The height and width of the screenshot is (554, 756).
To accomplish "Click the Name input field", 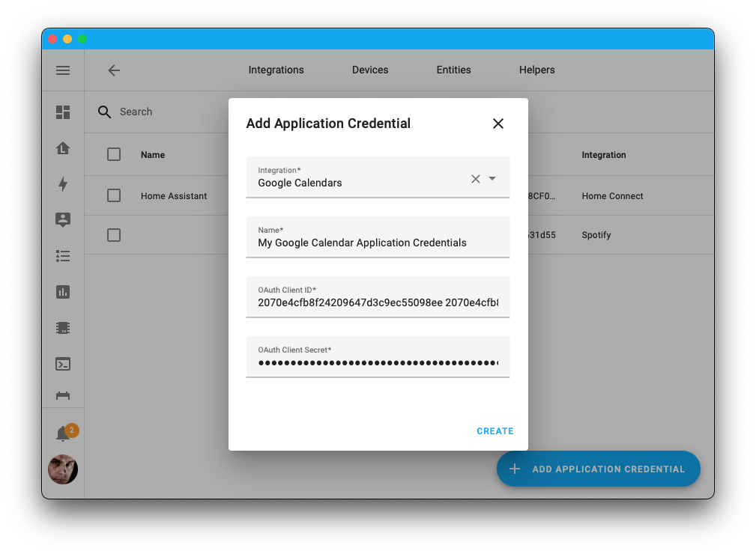I will tap(378, 243).
